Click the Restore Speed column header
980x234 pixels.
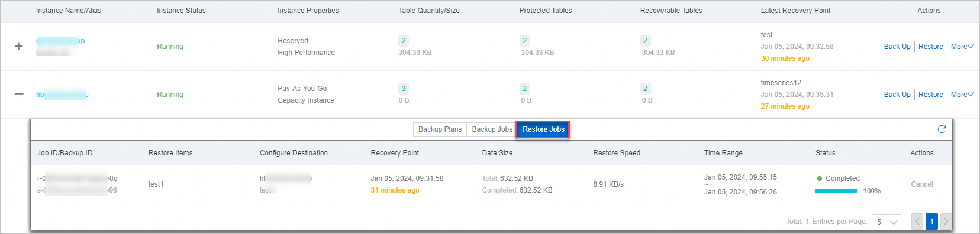617,153
